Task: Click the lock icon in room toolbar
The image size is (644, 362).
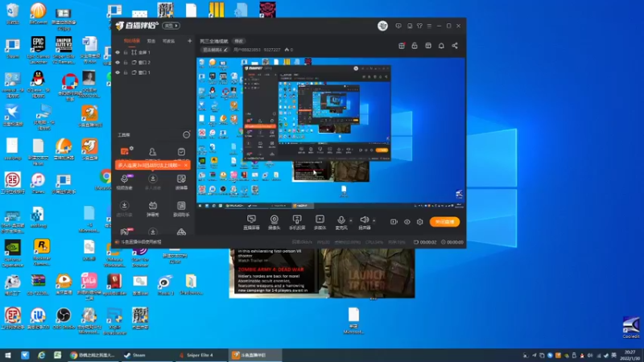Action: coord(415,46)
